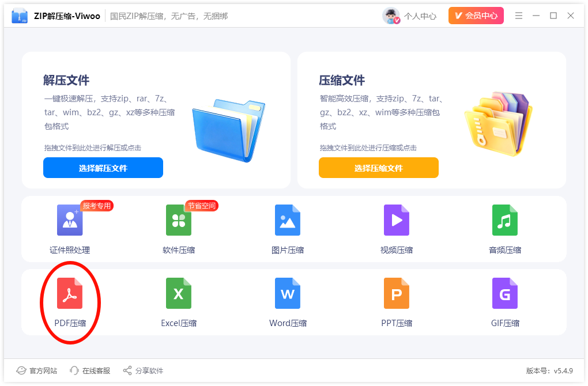
Task: Open the 图片压缩 image compression icon
Action: coord(288,220)
